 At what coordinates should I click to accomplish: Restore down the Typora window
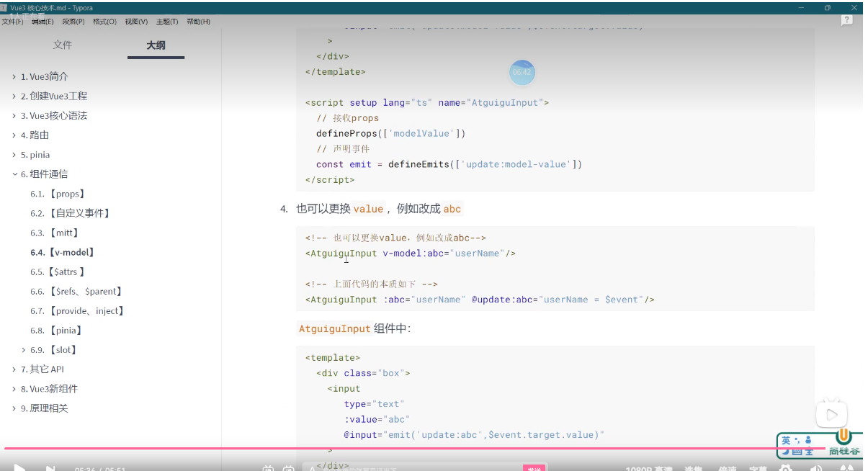click(828, 7)
